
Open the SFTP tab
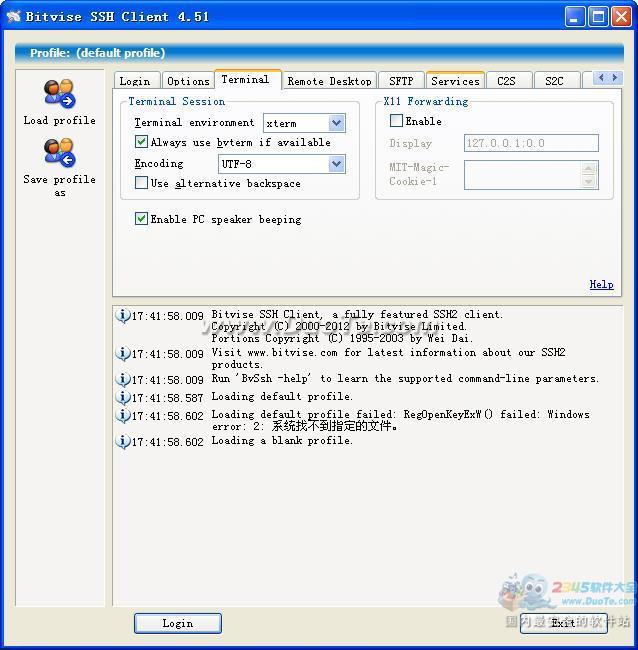pos(401,80)
